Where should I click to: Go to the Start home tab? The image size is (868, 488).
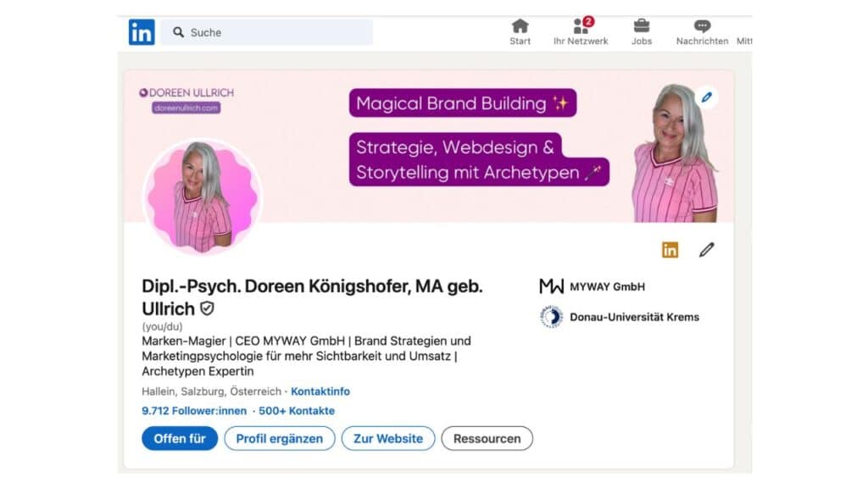pos(520,32)
